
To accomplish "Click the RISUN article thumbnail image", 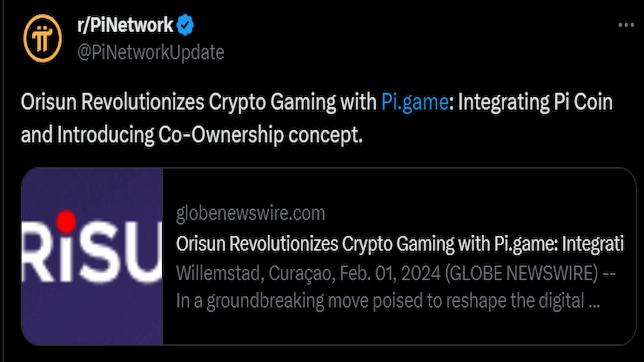I will [93, 257].
